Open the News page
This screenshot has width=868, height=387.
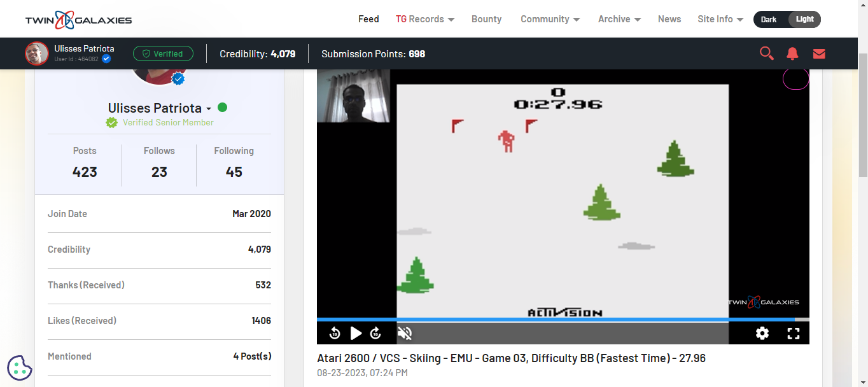coord(669,19)
